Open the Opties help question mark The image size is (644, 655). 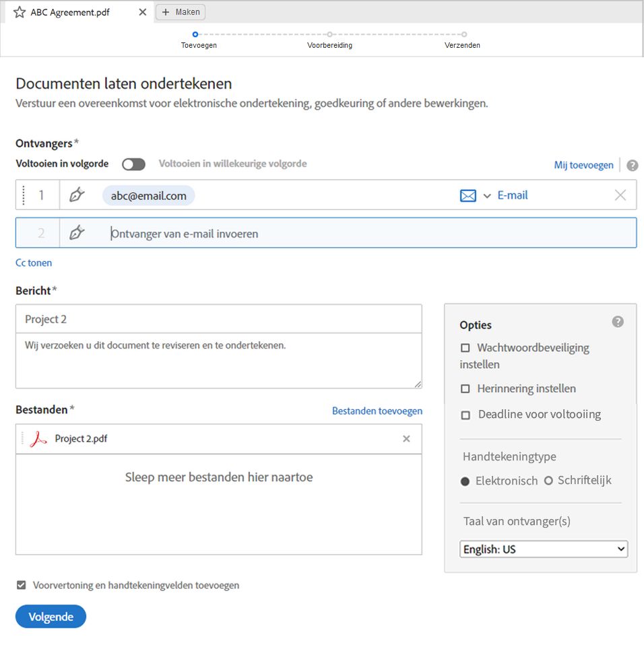coord(618,322)
